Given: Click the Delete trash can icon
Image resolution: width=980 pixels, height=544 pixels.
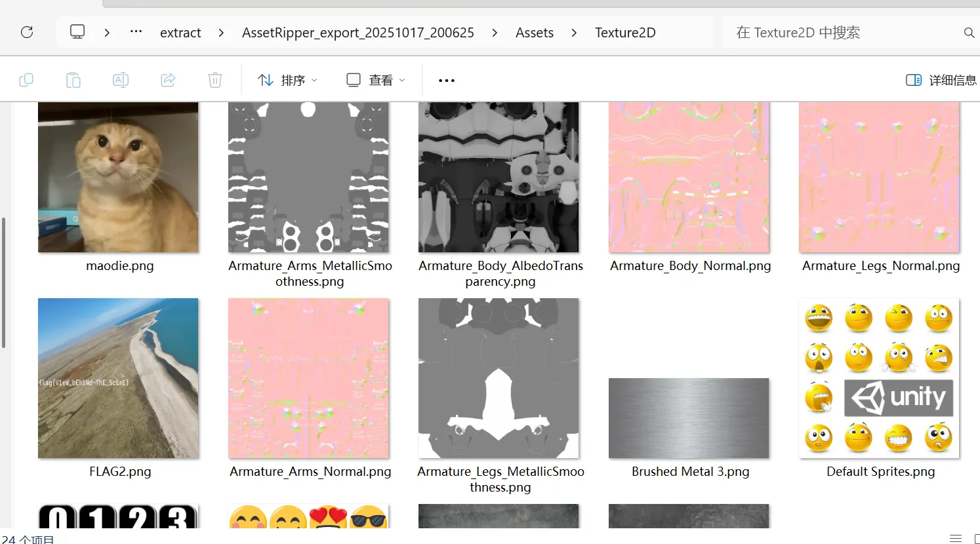Looking at the screenshot, I should pos(215,80).
